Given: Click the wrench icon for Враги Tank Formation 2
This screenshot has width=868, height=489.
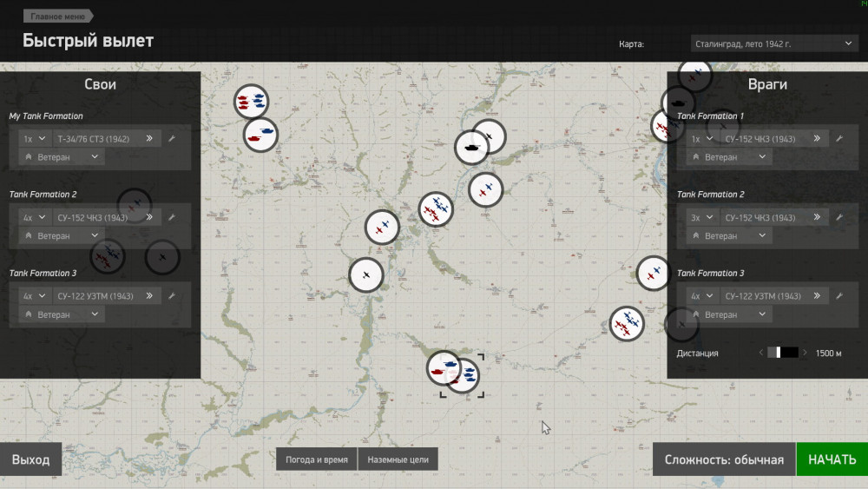Looking at the screenshot, I should (x=839, y=217).
